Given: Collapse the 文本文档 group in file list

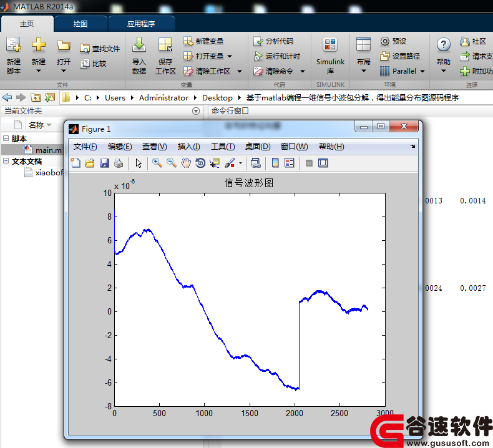Looking at the screenshot, I should (6, 160).
